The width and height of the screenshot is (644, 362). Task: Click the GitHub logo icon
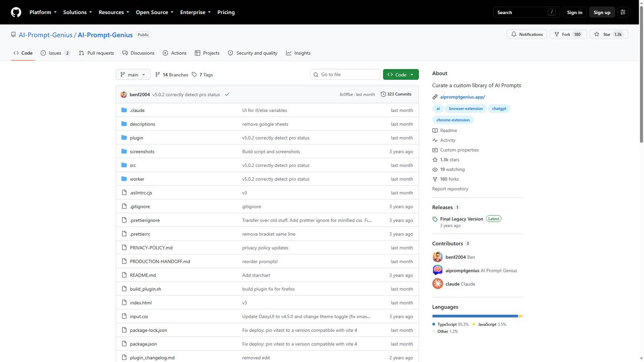[16, 12]
